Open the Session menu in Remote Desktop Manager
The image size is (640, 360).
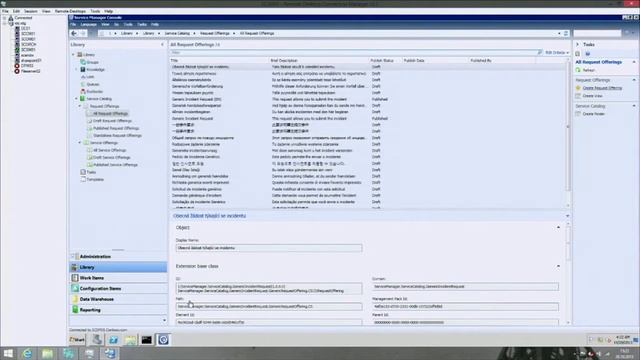pos(31,11)
